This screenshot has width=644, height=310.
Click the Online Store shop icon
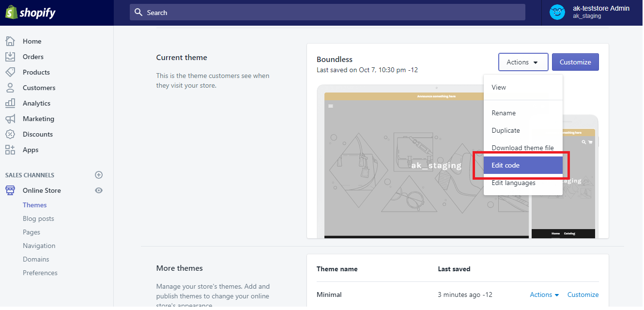tap(10, 190)
